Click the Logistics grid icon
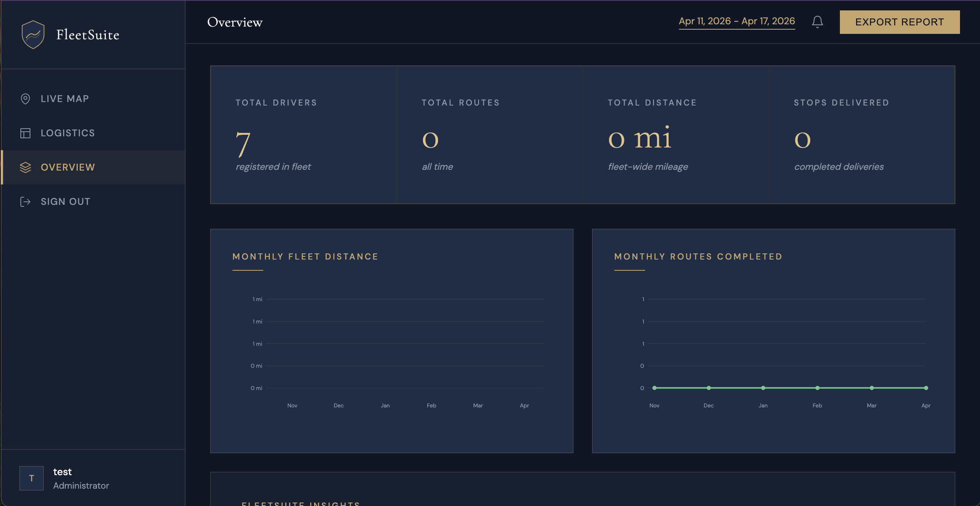This screenshot has height=506, width=980. click(x=25, y=133)
